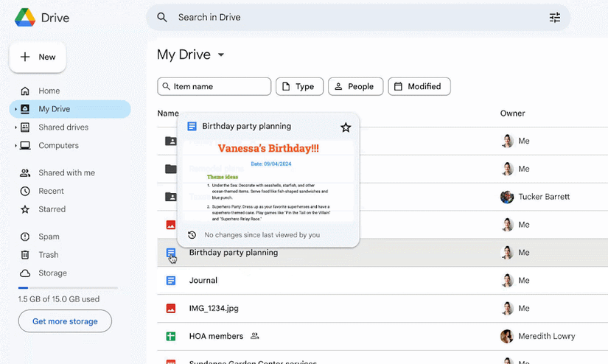Expand Shared drives tree arrow

pos(15,127)
